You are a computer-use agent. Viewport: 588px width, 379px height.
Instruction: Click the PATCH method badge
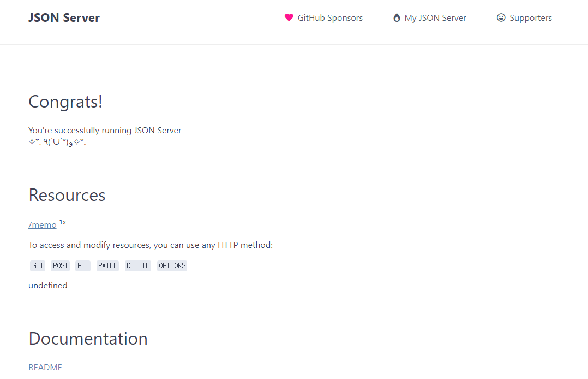tap(107, 265)
